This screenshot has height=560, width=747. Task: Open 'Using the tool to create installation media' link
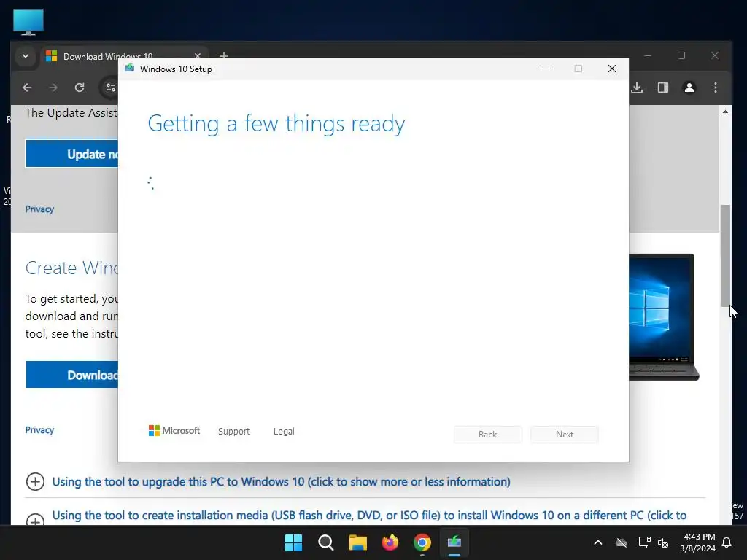[369, 516]
